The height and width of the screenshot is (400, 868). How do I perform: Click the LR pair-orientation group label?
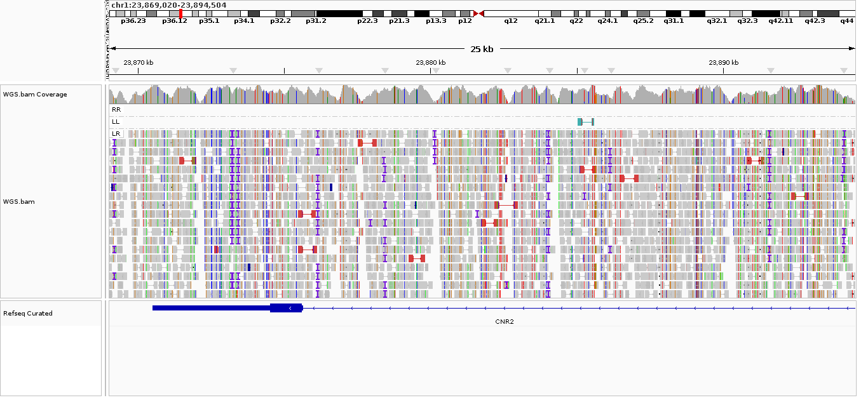[x=116, y=134]
